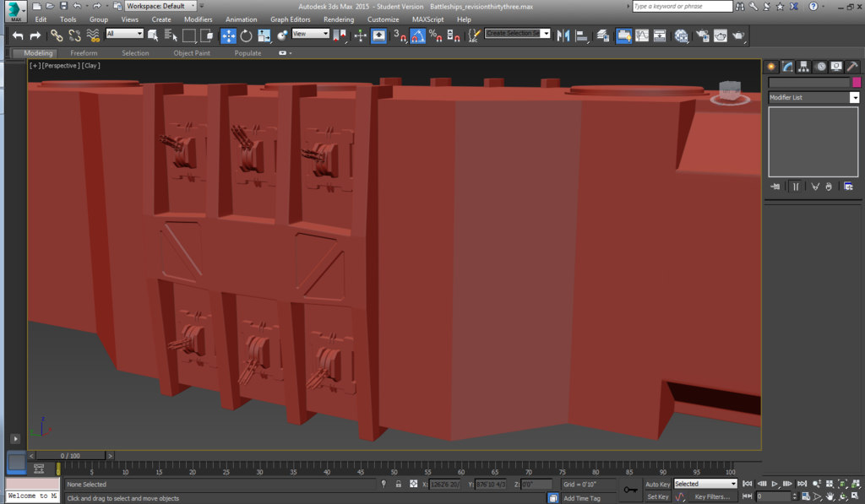Select the Select and Move tool
The width and height of the screenshot is (865, 504).
click(228, 35)
